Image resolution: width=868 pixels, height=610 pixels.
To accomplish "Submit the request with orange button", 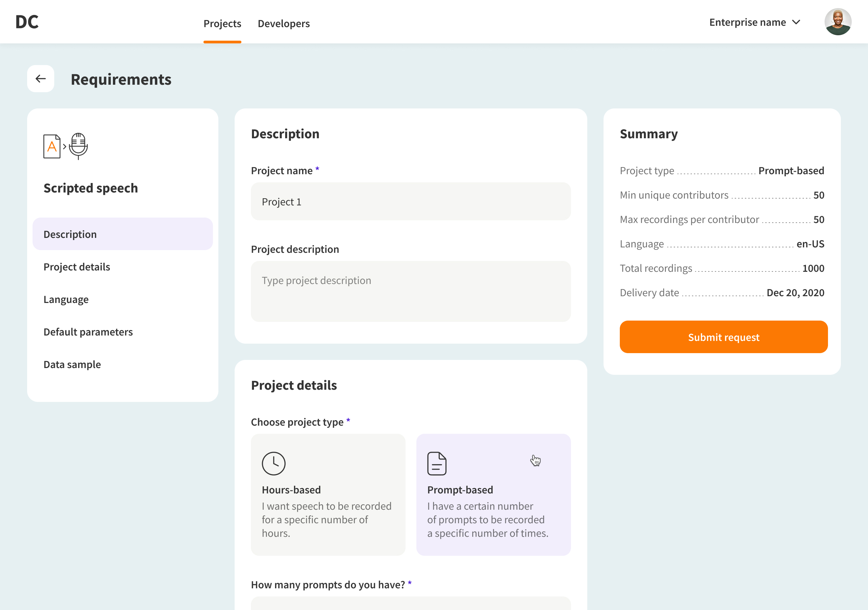I will (x=724, y=337).
